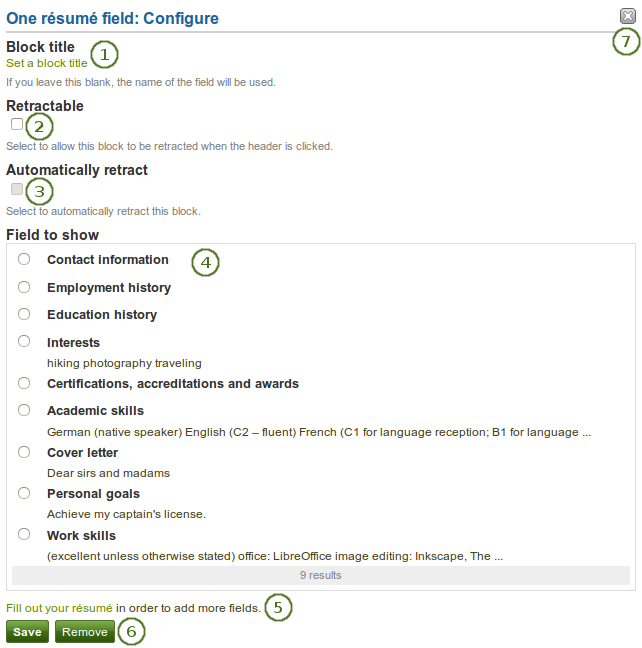Choose the Education history radio option

[x=24, y=314]
